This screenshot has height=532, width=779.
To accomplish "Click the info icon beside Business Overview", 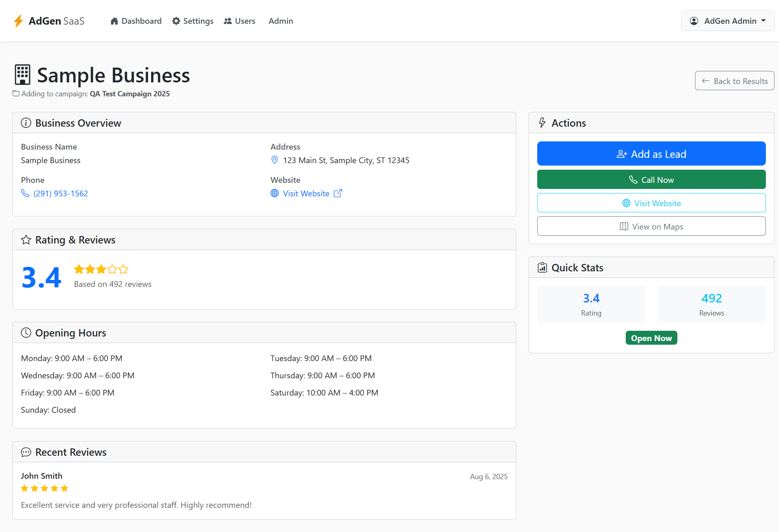I will [26, 123].
